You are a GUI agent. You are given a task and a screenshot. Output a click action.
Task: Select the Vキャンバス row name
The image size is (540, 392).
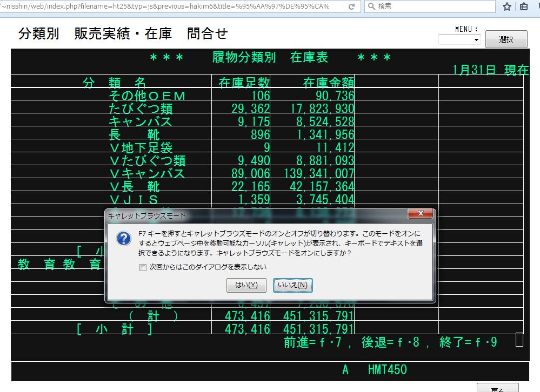pyautogui.click(x=146, y=173)
